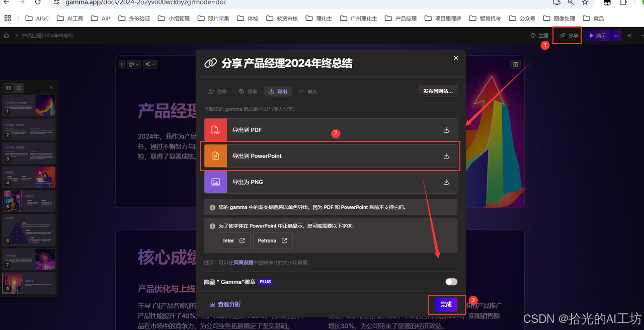Click the sparkle AI icon in header
Viewport: 644px width, 330px height.
629,36
